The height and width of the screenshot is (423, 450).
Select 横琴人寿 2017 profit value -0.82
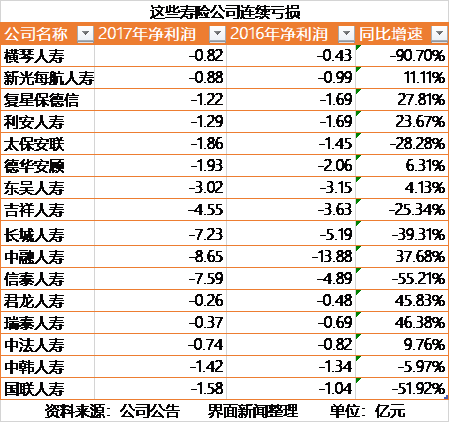click(x=206, y=55)
